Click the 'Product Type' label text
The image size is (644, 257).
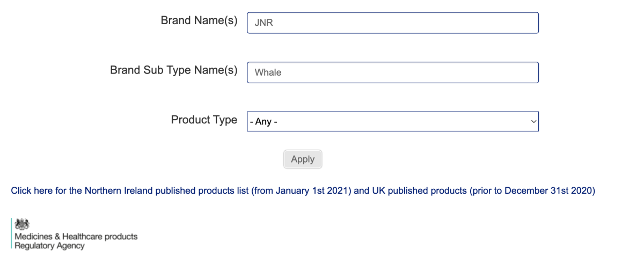[204, 120]
